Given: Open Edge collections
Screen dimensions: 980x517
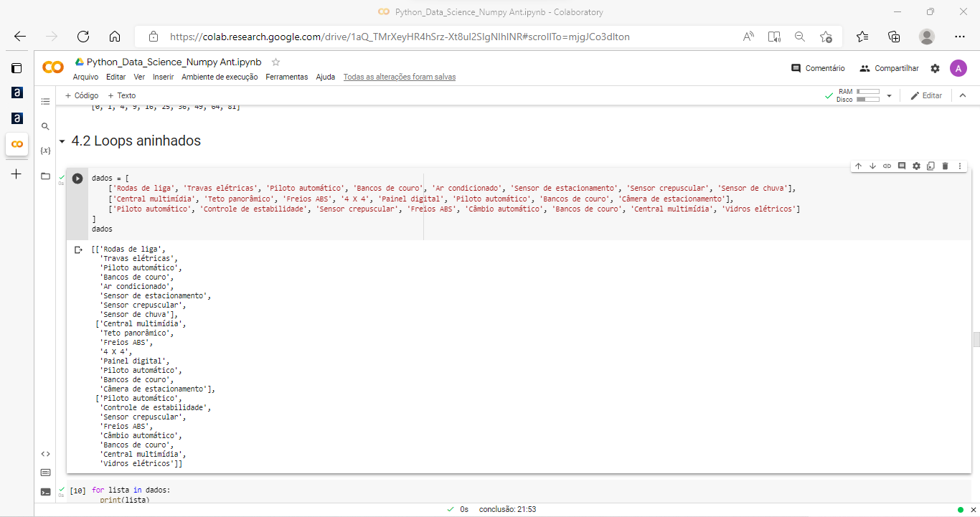Looking at the screenshot, I should tap(894, 37).
